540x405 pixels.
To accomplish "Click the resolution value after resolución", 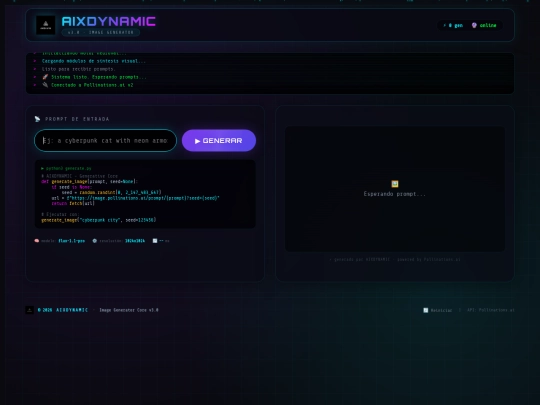I will pyautogui.click(x=135, y=241).
